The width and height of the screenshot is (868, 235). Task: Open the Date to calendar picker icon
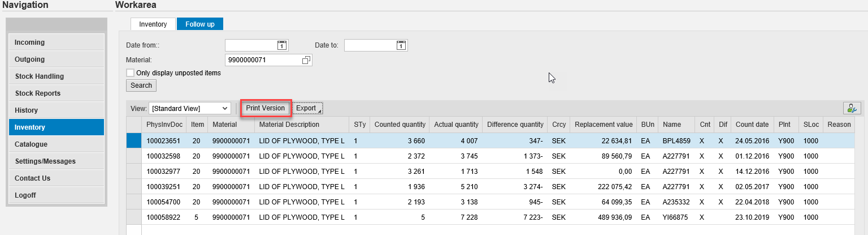coord(401,45)
